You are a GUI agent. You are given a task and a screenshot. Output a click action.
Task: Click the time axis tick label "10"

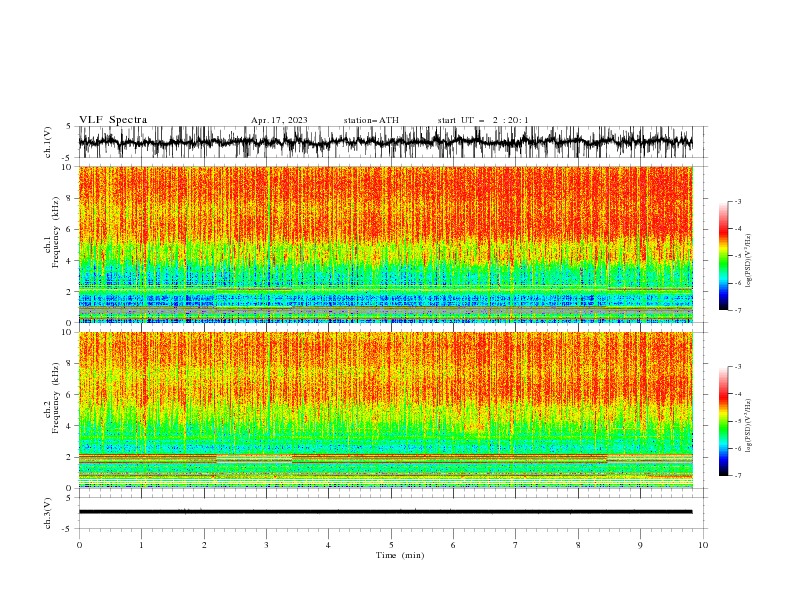(x=703, y=545)
